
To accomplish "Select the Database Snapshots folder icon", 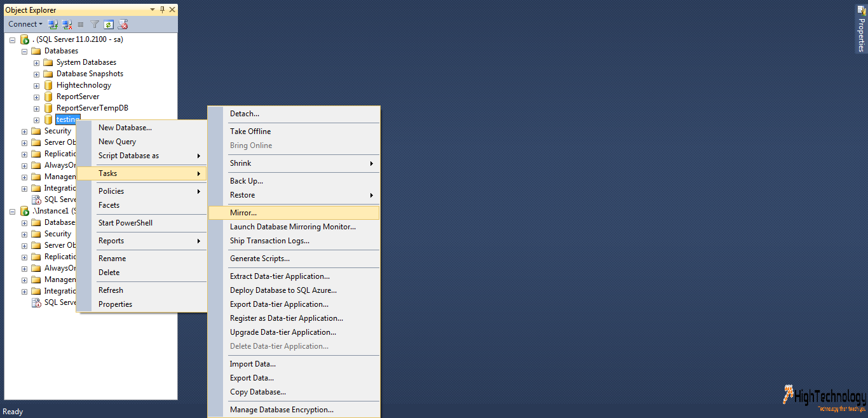I will click(48, 74).
